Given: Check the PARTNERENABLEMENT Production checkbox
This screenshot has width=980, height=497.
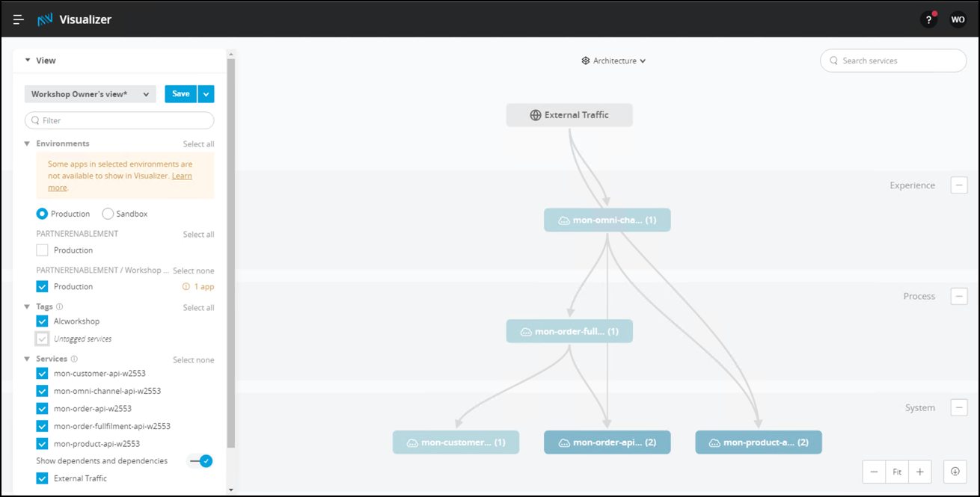Looking at the screenshot, I should [43, 250].
